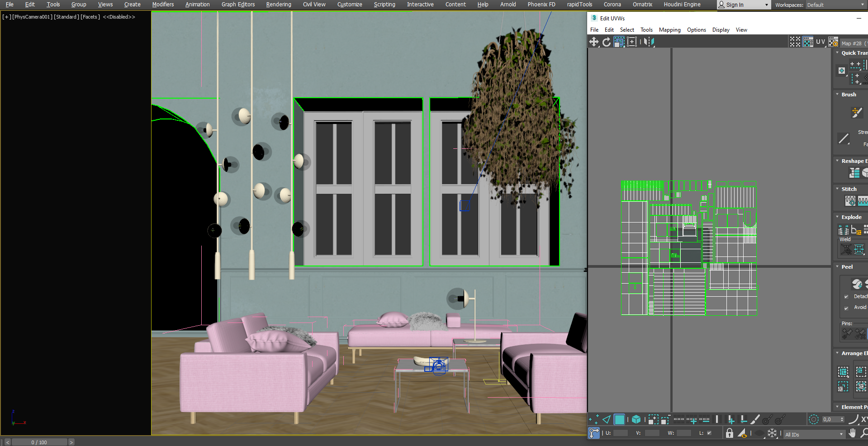Screen dimensions: 868x446
Task: Click the Lock Selection padlock icon
Action: 729,433
